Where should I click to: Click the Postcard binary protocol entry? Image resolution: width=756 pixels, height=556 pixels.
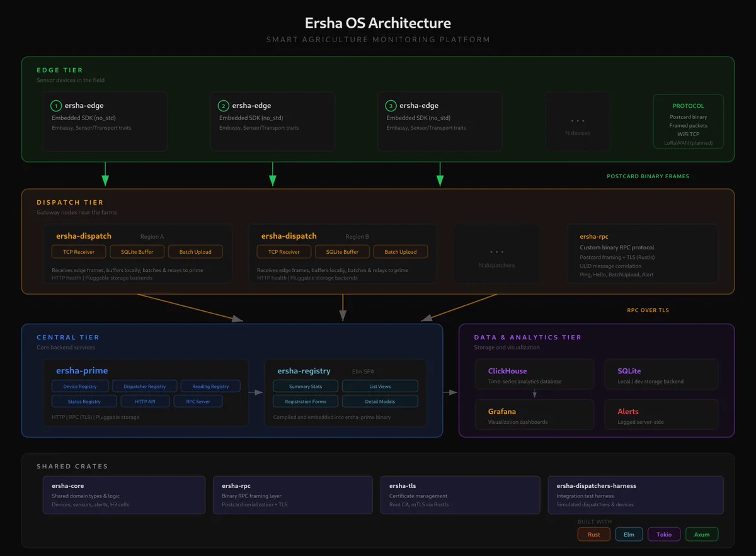point(688,116)
